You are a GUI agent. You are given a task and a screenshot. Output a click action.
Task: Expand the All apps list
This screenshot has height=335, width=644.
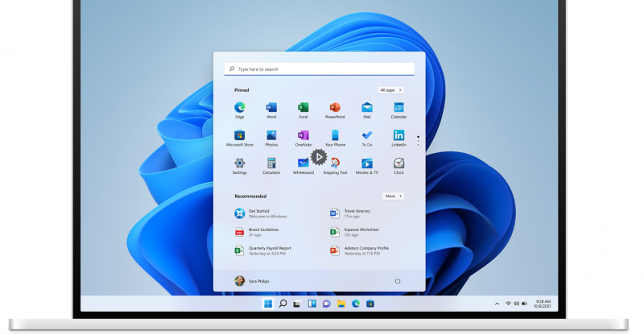click(390, 90)
